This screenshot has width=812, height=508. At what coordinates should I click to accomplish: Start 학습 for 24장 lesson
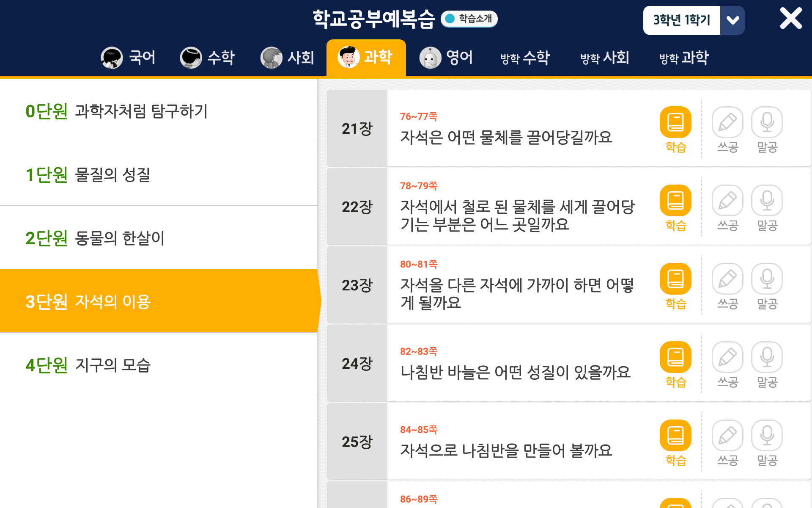pos(675,358)
